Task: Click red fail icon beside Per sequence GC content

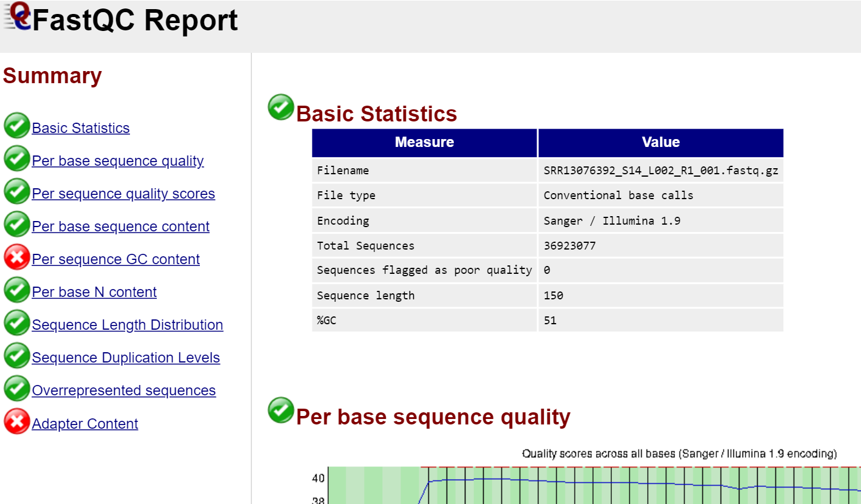Action: 17,257
